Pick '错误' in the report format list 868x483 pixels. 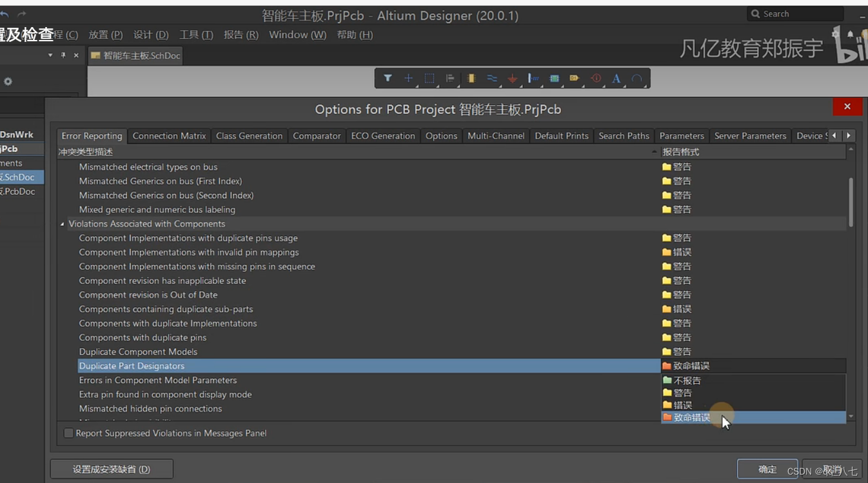click(682, 405)
